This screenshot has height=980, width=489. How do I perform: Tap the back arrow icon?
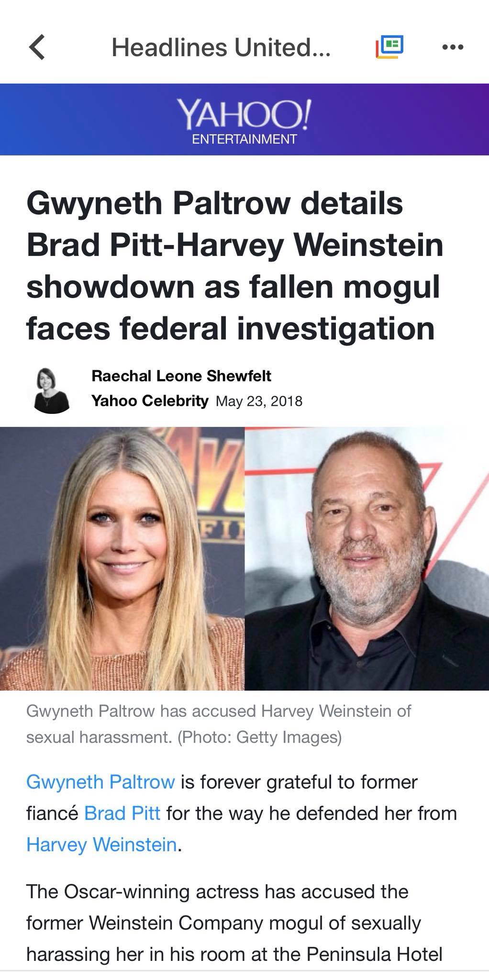[38, 47]
